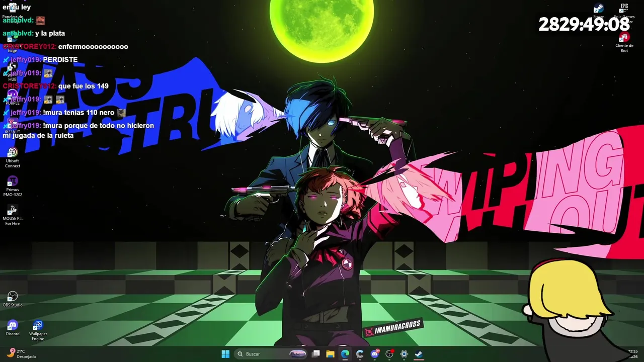Open the weather widget showing 21°C Despejado
644x362 pixels.
(x=22, y=354)
